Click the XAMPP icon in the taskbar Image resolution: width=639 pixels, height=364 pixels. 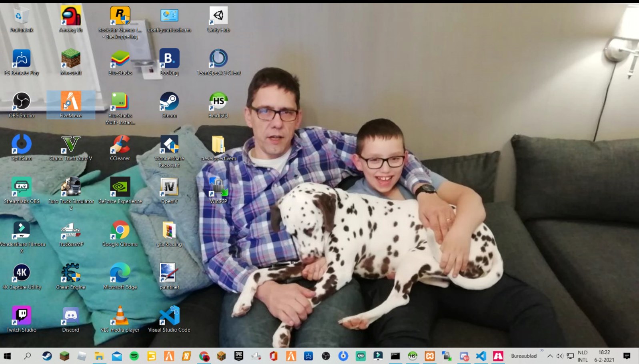[430, 356]
